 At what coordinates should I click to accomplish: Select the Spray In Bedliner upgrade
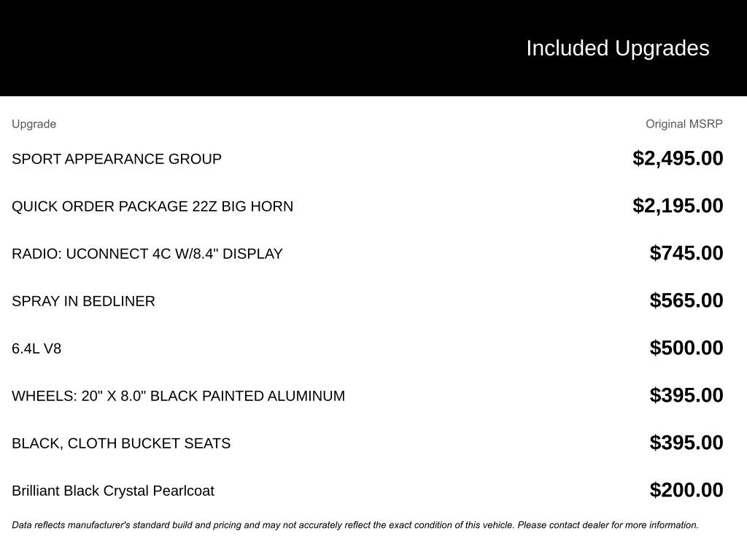pyautogui.click(x=83, y=301)
